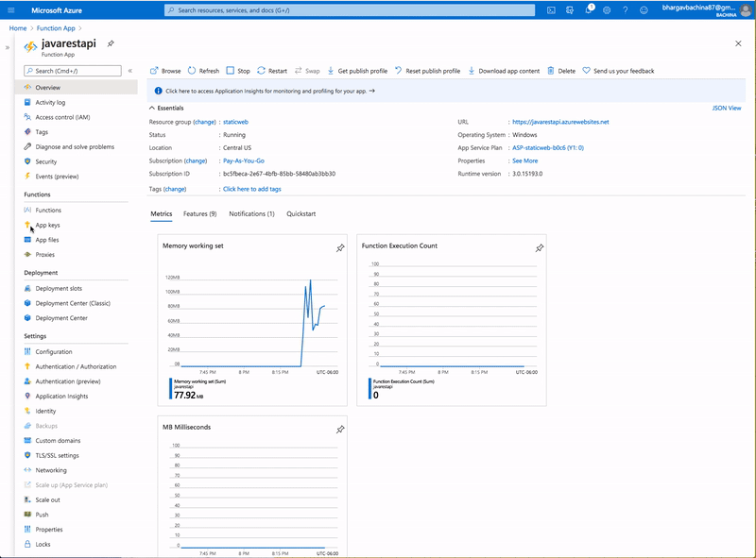
Task: Collapse the Essentials section
Action: 150,110
